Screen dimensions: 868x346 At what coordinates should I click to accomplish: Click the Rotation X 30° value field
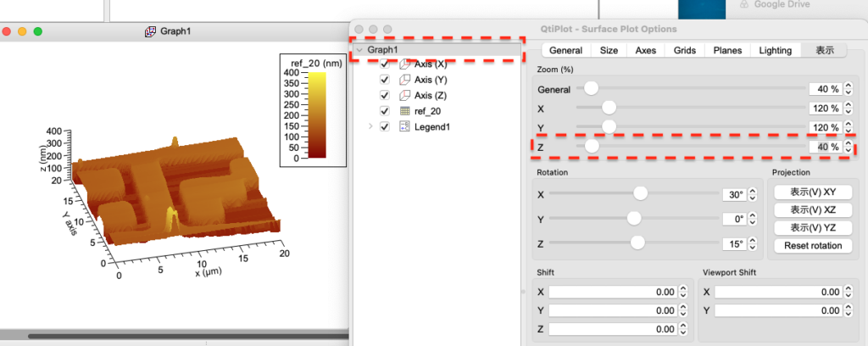(x=735, y=195)
